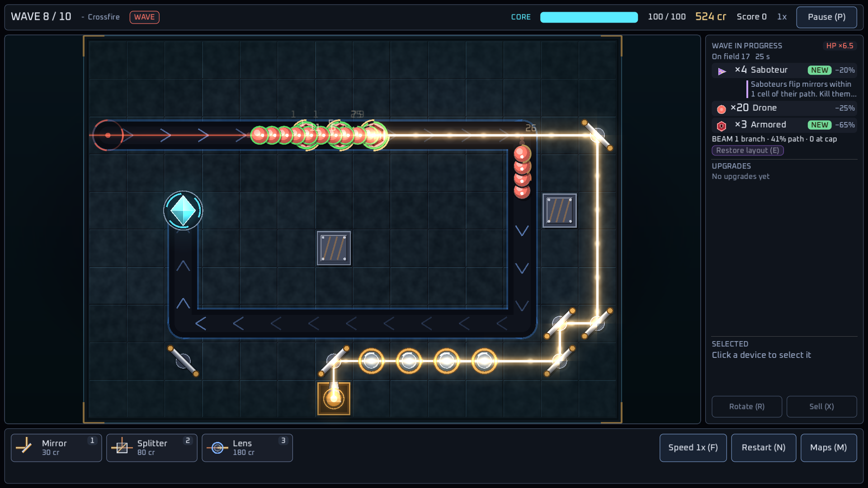The image size is (868, 488).
Task: Select the mirror directly above the emitter
Action: point(334,361)
